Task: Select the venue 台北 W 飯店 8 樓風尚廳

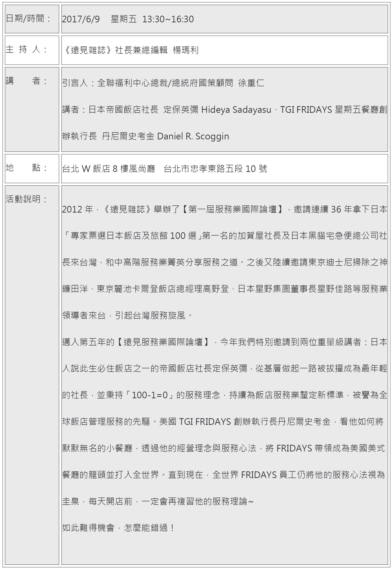Action: pos(109,169)
